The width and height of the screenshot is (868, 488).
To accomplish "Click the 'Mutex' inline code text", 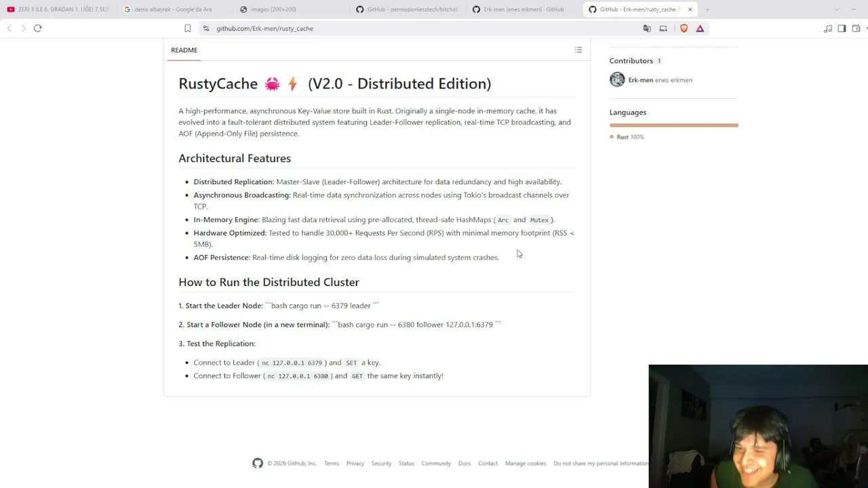I will [x=539, y=220].
